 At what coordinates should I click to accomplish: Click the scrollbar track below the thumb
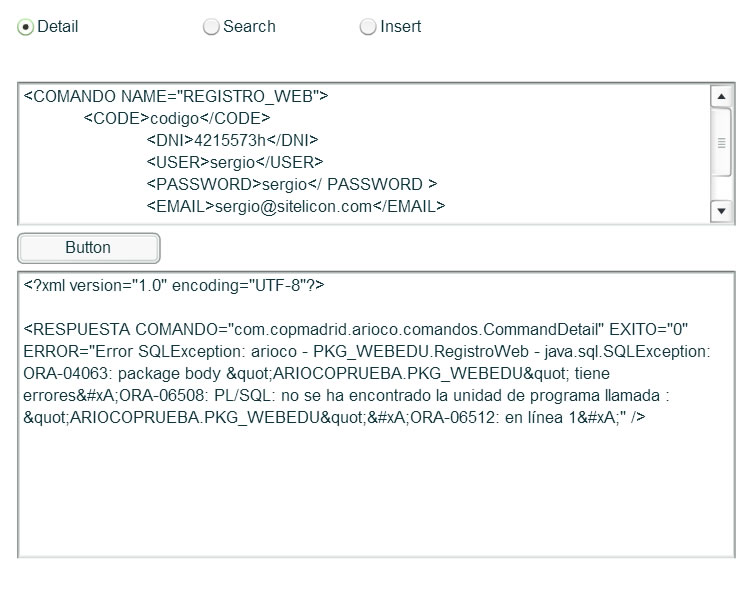(x=721, y=188)
